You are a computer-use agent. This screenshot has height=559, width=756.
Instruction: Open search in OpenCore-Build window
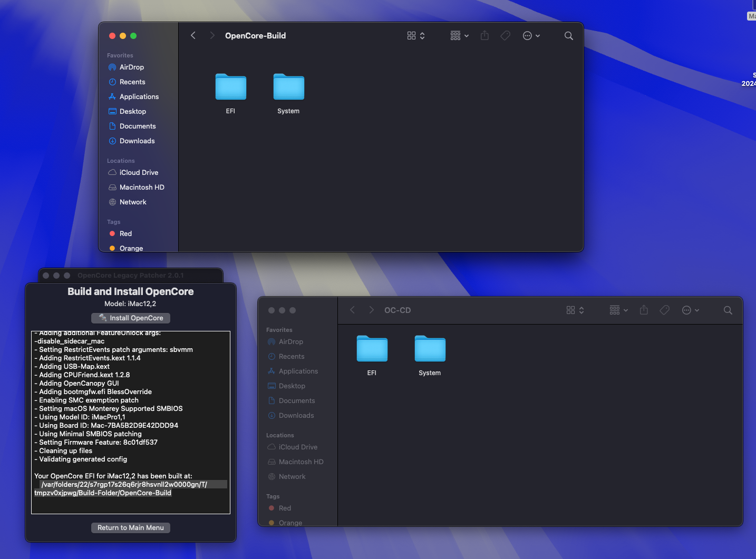(x=568, y=35)
